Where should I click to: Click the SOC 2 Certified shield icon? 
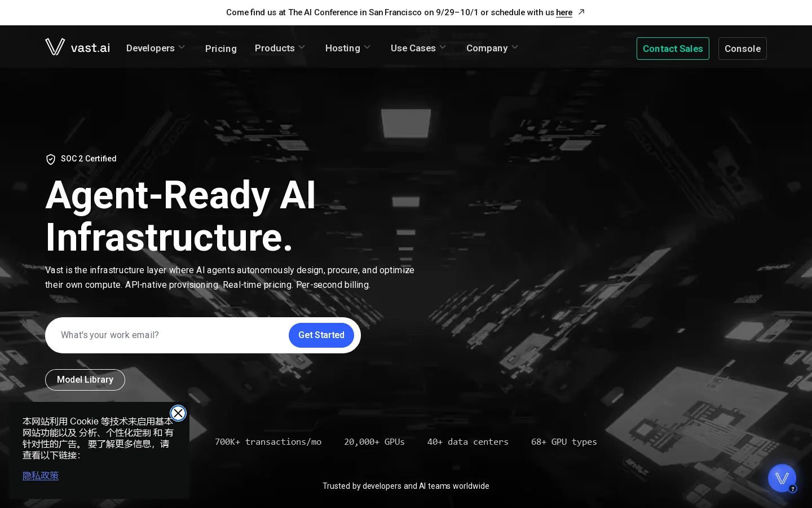pyautogui.click(x=51, y=159)
